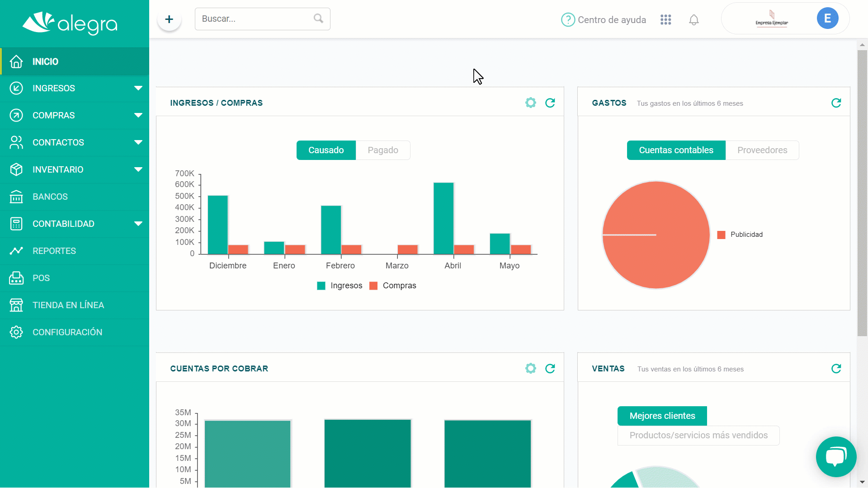Viewport: 868px width, 488px height.
Task: Expand the Contactos sidebar submenu arrow
Action: pyautogui.click(x=138, y=142)
